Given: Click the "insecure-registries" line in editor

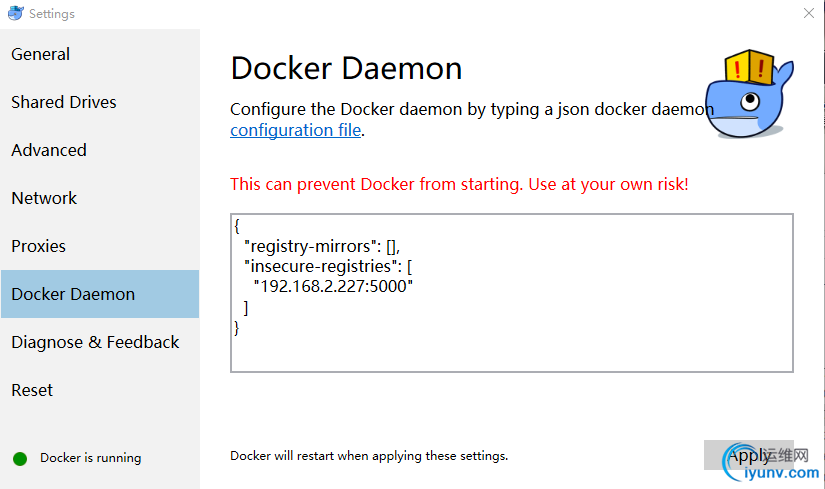Looking at the screenshot, I should tap(328, 266).
